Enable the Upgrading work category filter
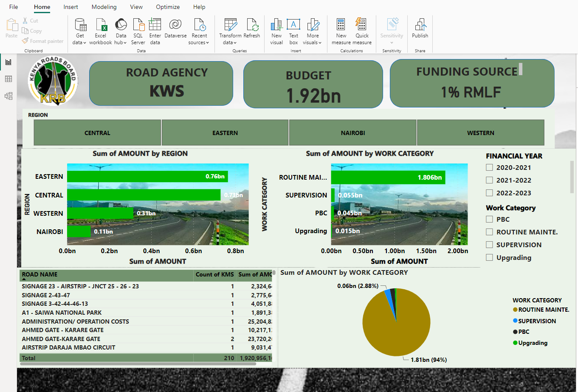This screenshot has width=578, height=392. point(490,258)
